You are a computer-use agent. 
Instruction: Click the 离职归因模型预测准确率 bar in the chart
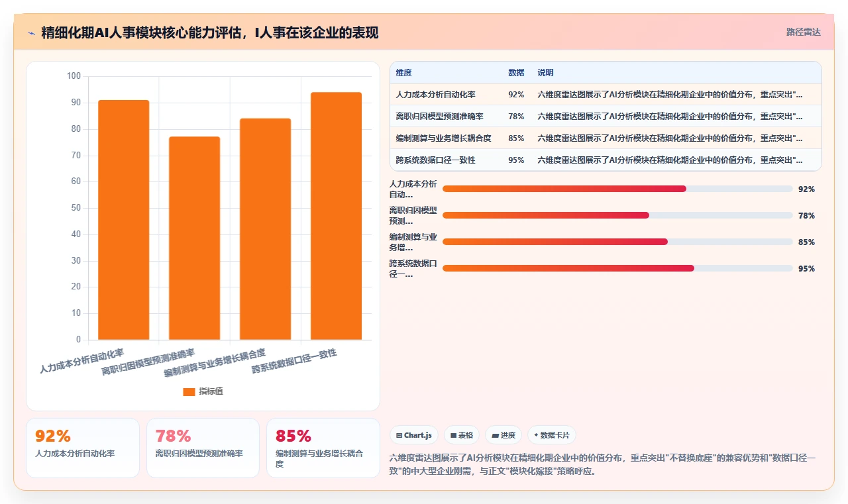point(194,238)
